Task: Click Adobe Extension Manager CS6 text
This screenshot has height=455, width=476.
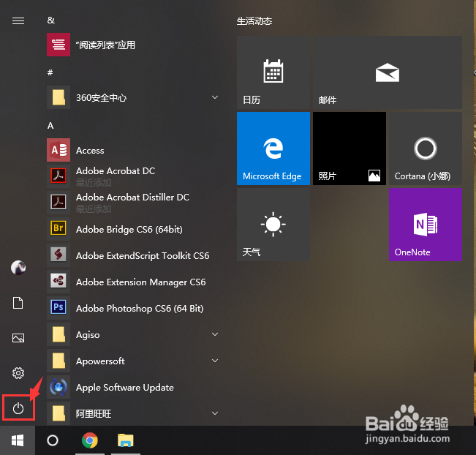Action: pyautogui.click(x=140, y=282)
